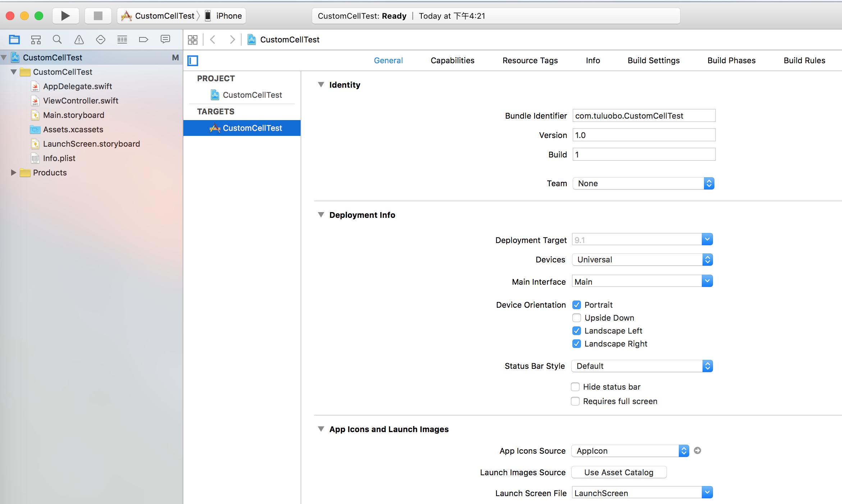Open the Issue navigator warning icon
842x504 pixels.
79,40
